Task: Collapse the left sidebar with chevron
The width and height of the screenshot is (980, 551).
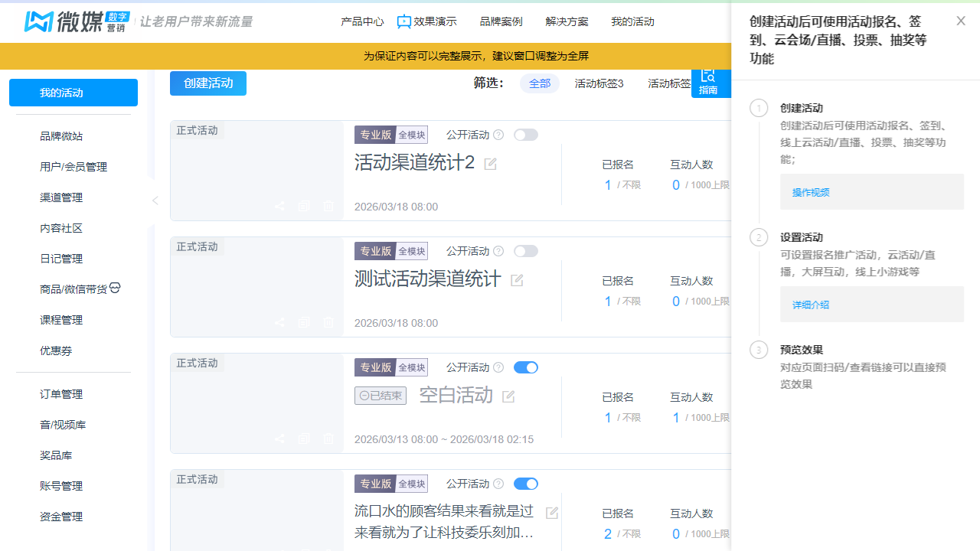Action: coord(155,200)
